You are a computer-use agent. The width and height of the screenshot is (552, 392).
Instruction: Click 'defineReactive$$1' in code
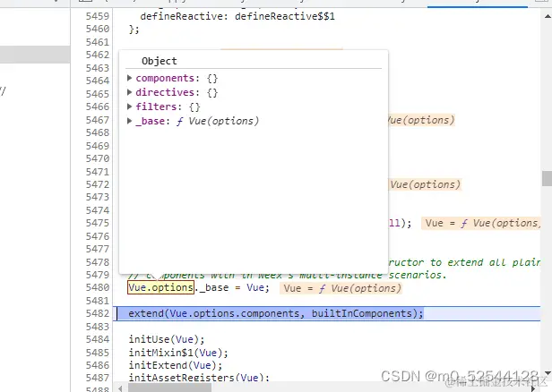[284, 16]
